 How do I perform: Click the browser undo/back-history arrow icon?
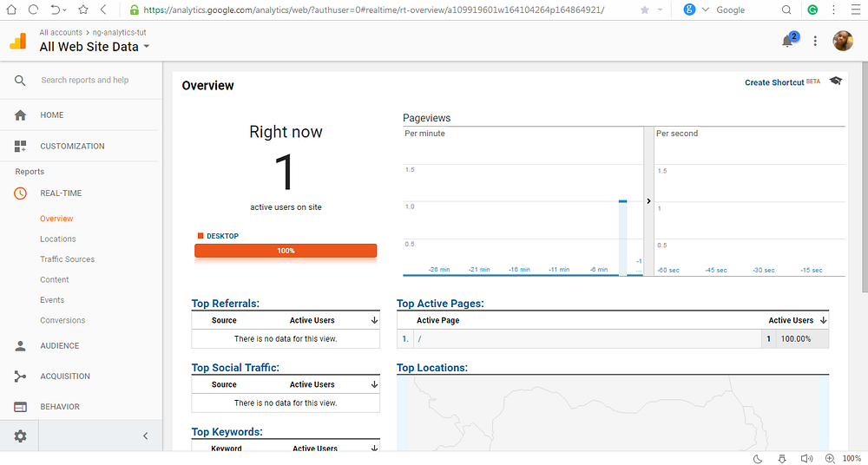pyautogui.click(x=56, y=10)
